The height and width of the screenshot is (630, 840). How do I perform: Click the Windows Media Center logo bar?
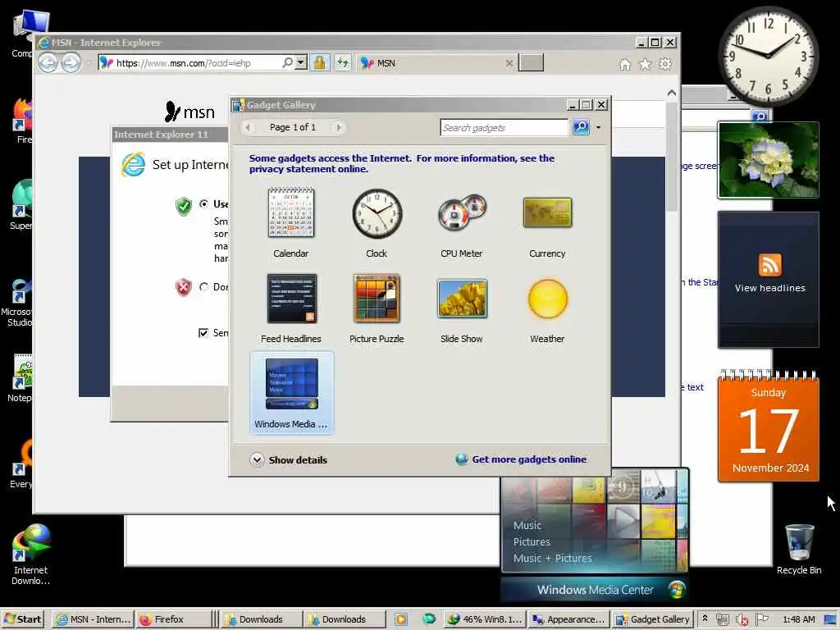[595, 590]
